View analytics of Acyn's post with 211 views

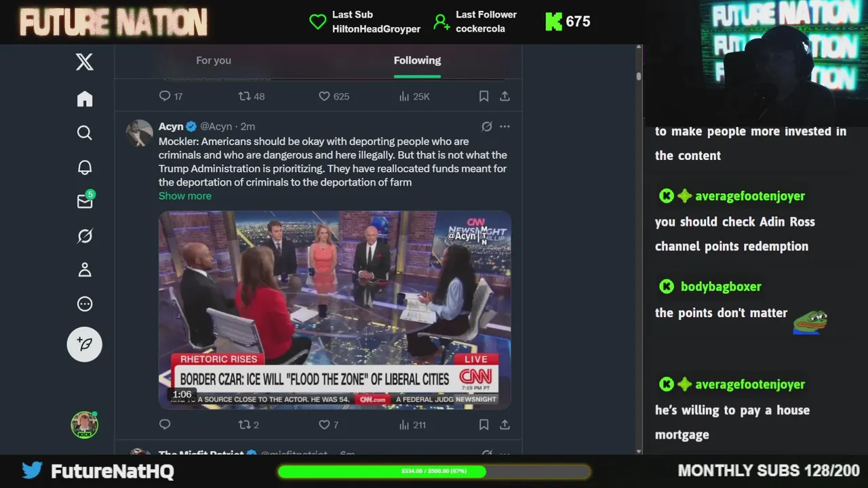click(412, 425)
